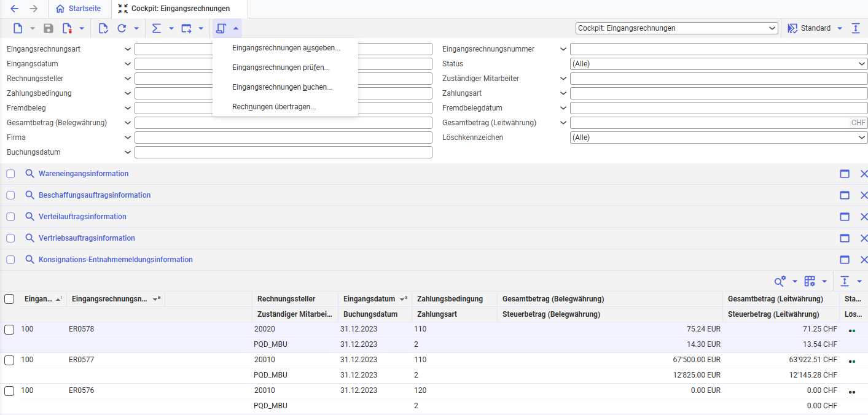Click the back navigation arrow
The height and width of the screenshot is (415, 868).
click(x=14, y=9)
